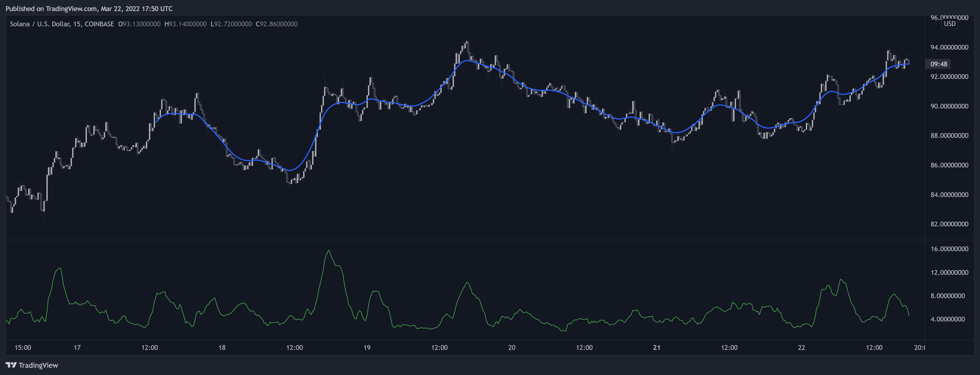
Task: Click the 8.00000000 indicator axis label
Action: (x=947, y=296)
